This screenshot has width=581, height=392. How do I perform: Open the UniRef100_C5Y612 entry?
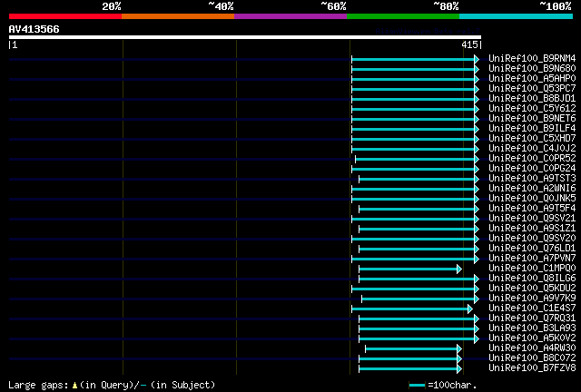[532, 109]
